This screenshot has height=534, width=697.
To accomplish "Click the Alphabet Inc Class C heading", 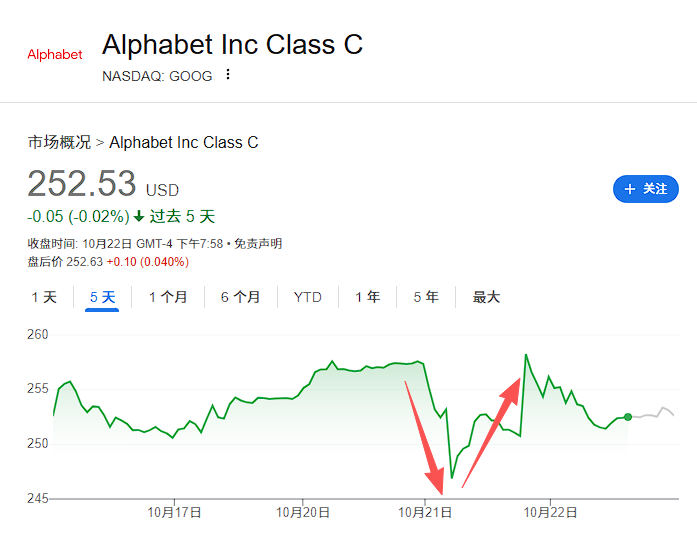I will pyautogui.click(x=232, y=45).
